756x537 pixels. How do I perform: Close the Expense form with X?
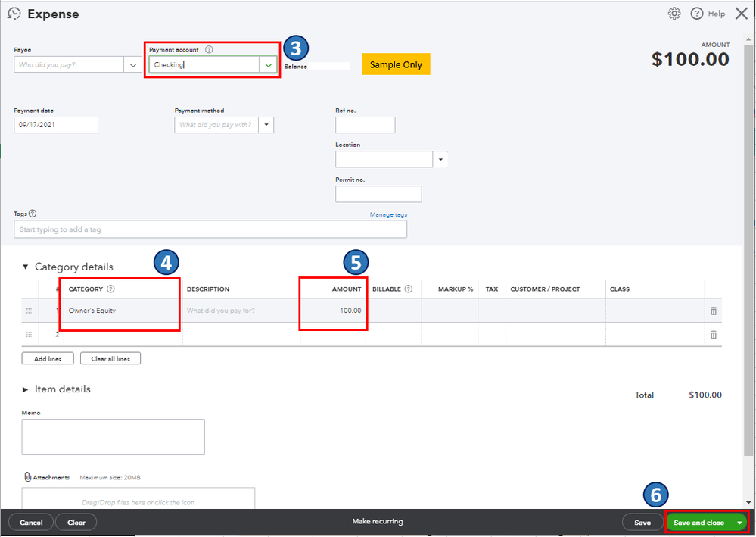click(x=741, y=14)
